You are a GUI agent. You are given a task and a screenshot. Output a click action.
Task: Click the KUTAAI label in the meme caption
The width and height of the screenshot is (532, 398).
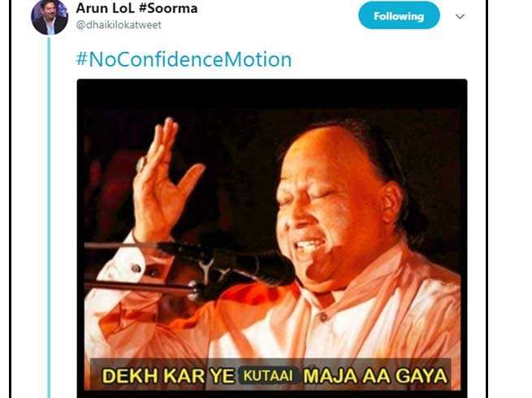(268, 375)
